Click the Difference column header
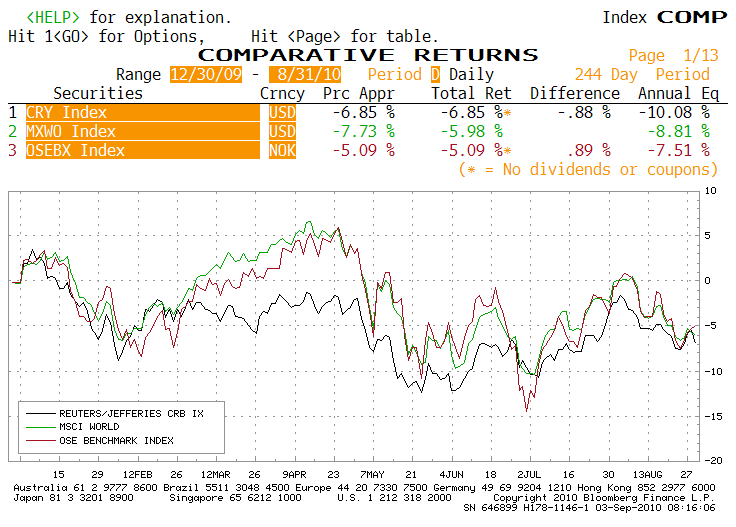Viewport: 736px width, 527px height. [x=575, y=93]
